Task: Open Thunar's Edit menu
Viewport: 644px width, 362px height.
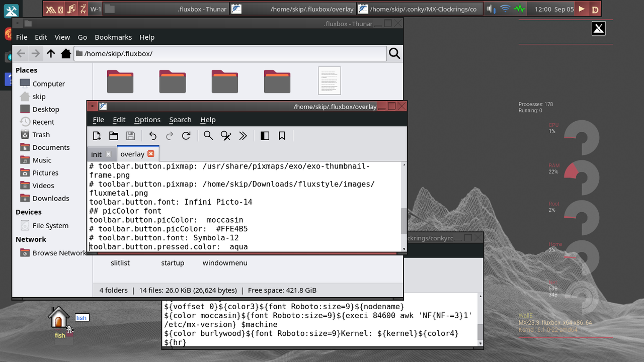Action: (41, 37)
